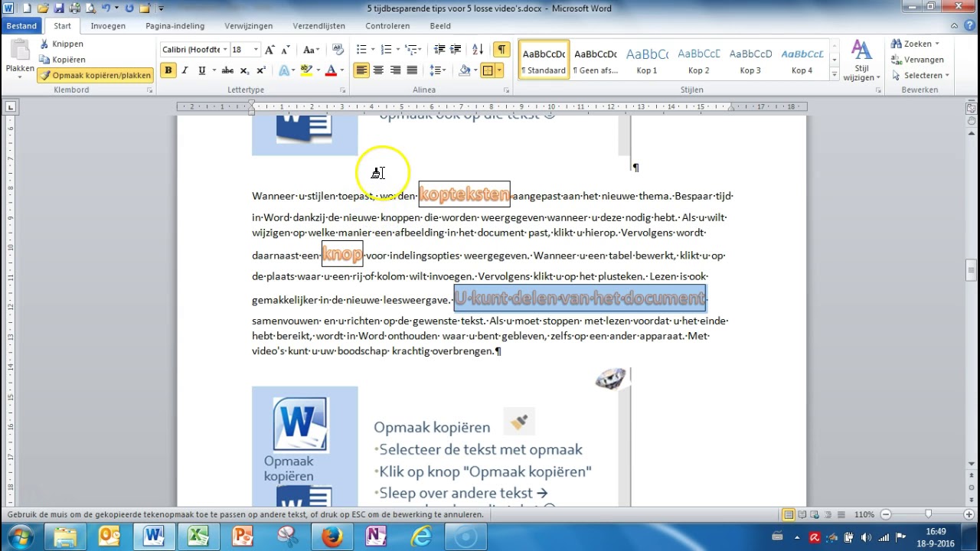This screenshot has height=551, width=980.
Task: Toggle left text alignment
Action: tap(361, 70)
